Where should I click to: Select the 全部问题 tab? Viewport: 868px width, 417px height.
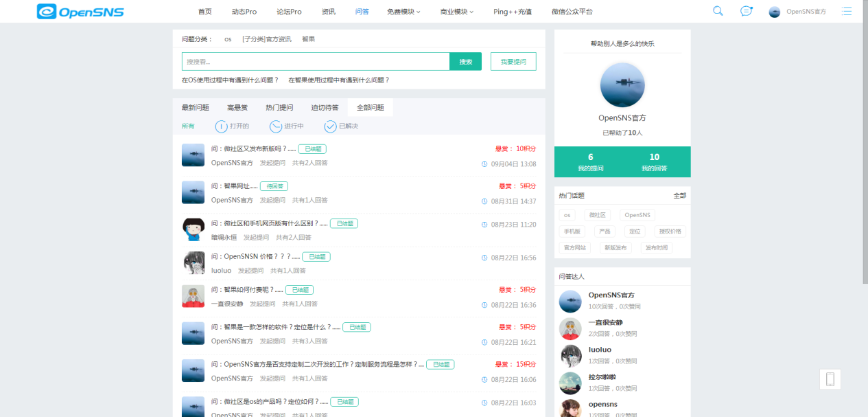click(371, 108)
